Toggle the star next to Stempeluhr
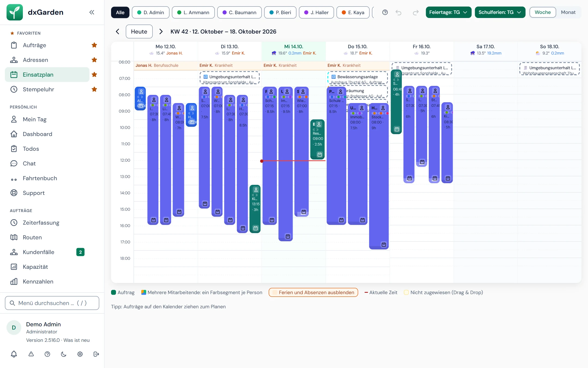This screenshot has width=588, height=368. (x=94, y=89)
